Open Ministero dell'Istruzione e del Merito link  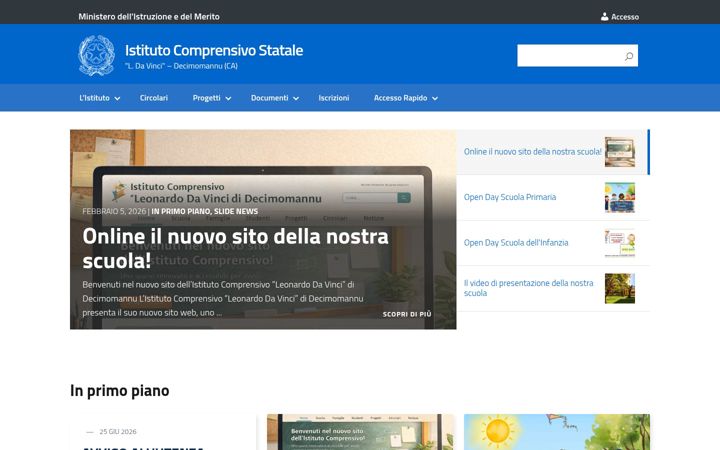click(149, 17)
